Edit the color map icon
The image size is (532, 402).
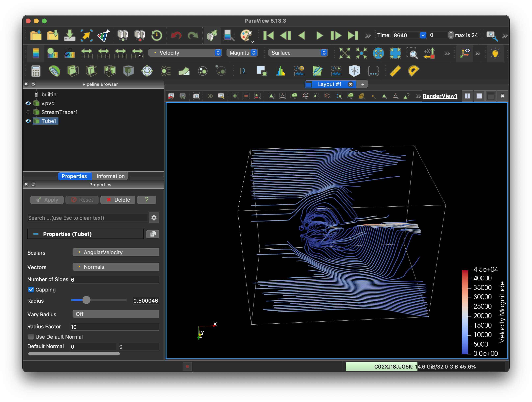(x=53, y=53)
